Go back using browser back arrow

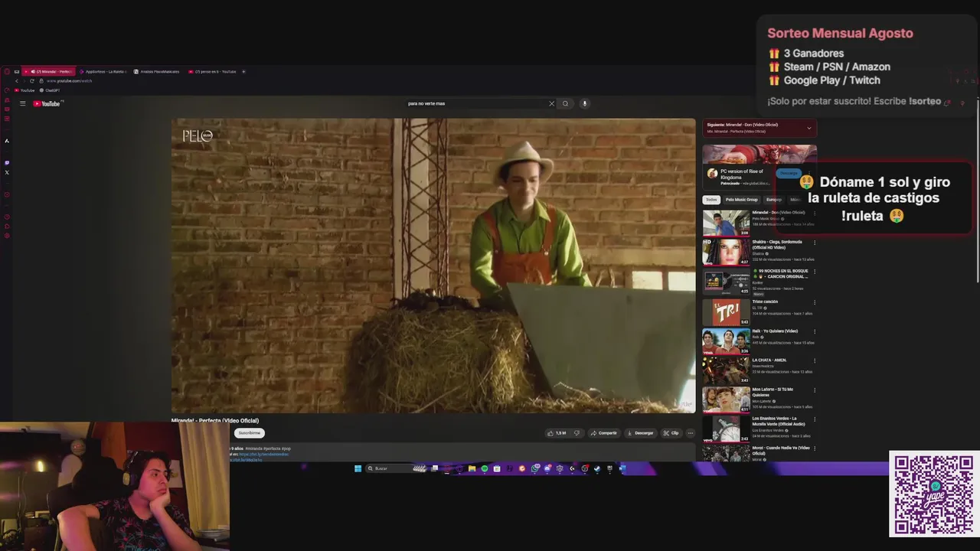coord(17,81)
